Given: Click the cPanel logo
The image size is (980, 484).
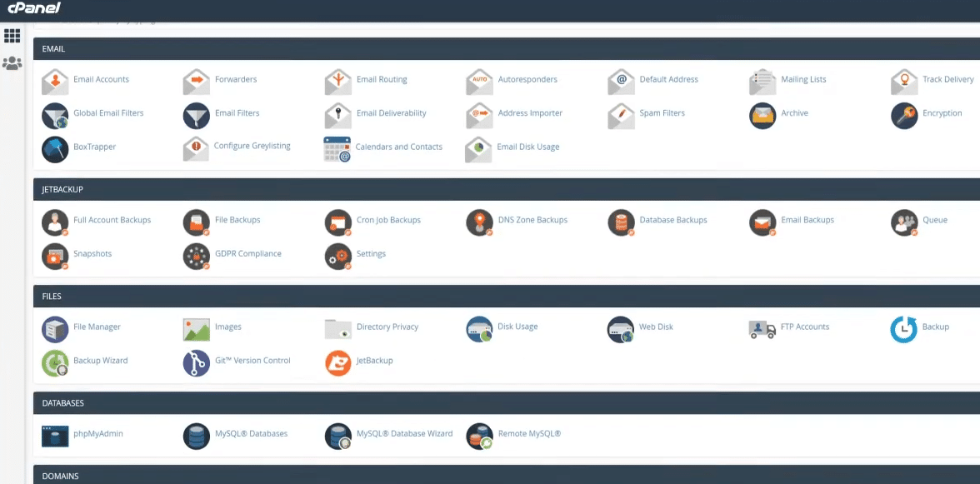Looking at the screenshot, I should pyautogui.click(x=34, y=8).
